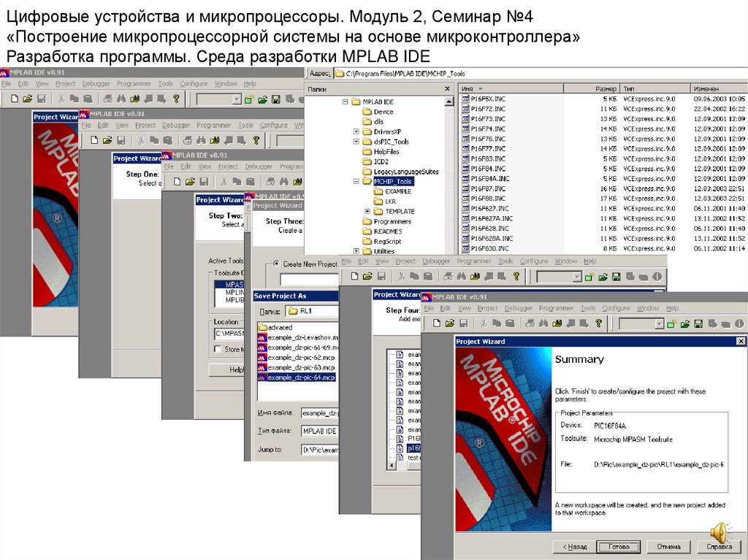Click Open File icon in Step Four window

click(367, 276)
